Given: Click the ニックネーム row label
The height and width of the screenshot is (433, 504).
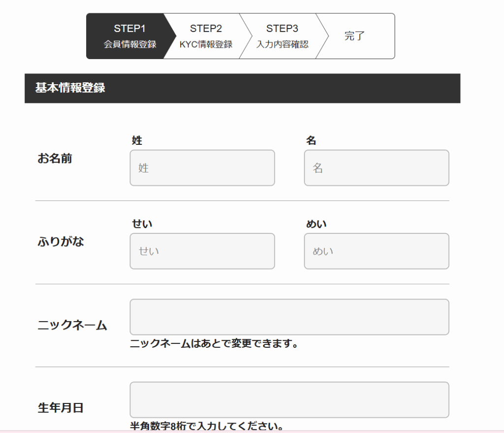Looking at the screenshot, I should pos(72,326).
